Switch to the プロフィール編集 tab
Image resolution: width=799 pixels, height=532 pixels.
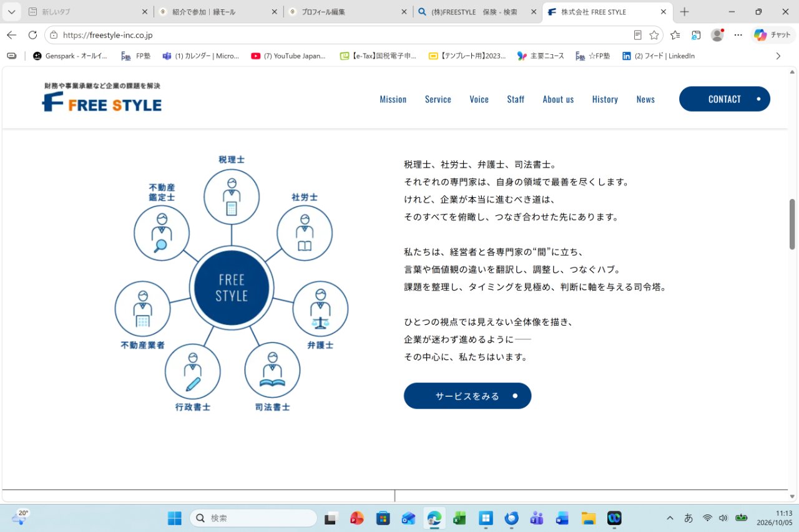coord(347,12)
